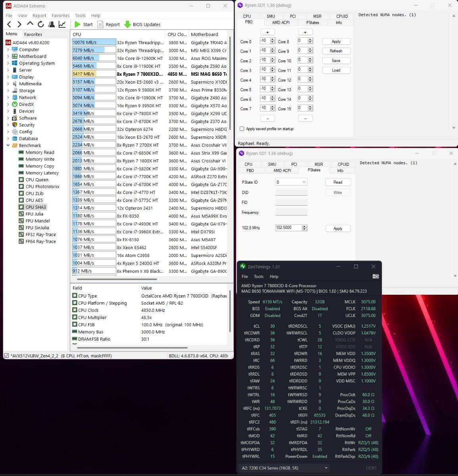
Task: Switch to Info tab in lower Ryzen SDT
Action: click(x=340, y=171)
